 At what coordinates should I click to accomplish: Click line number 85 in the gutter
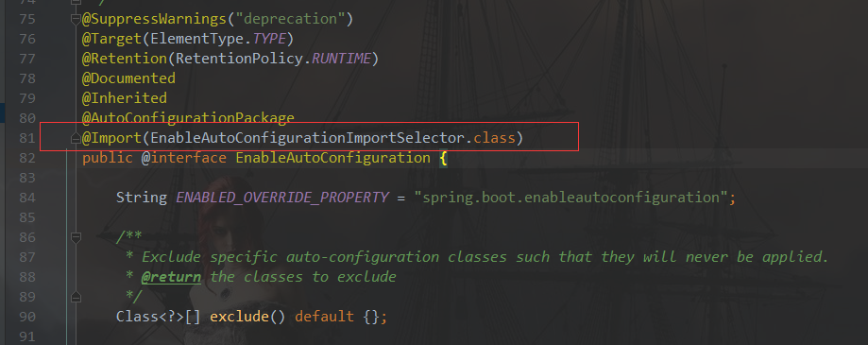click(27, 217)
